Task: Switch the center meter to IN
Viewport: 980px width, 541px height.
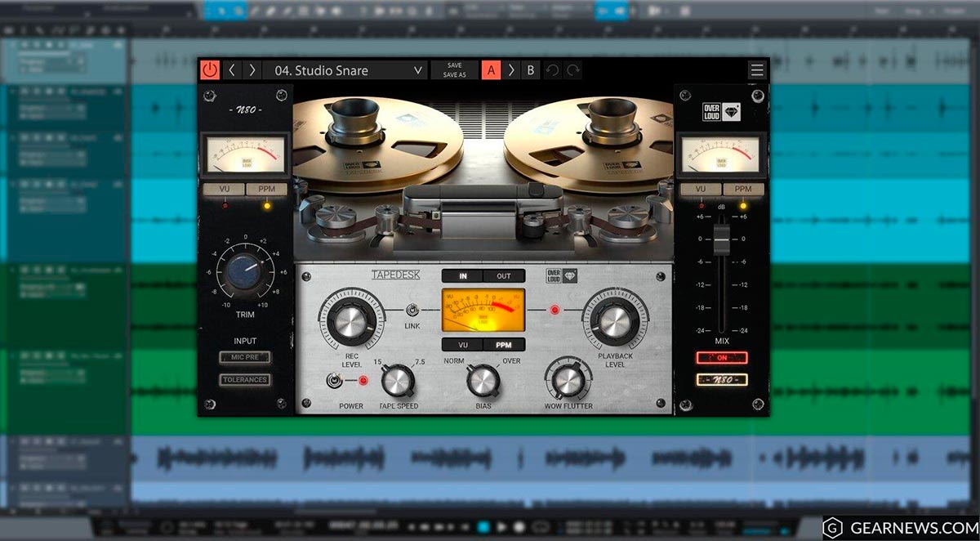Action: coord(463,276)
